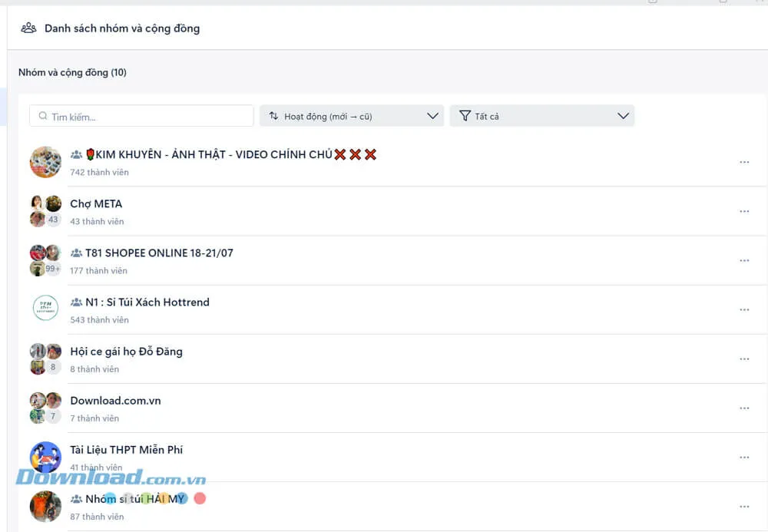Click the groups icon beside the page title
The height and width of the screenshot is (532, 768).
pyautogui.click(x=28, y=28)
